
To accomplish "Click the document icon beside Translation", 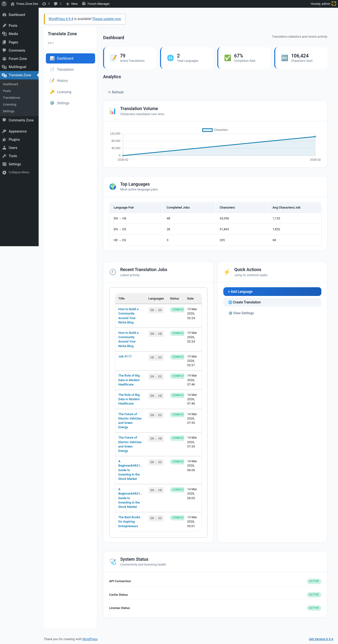I will [52, 70].
